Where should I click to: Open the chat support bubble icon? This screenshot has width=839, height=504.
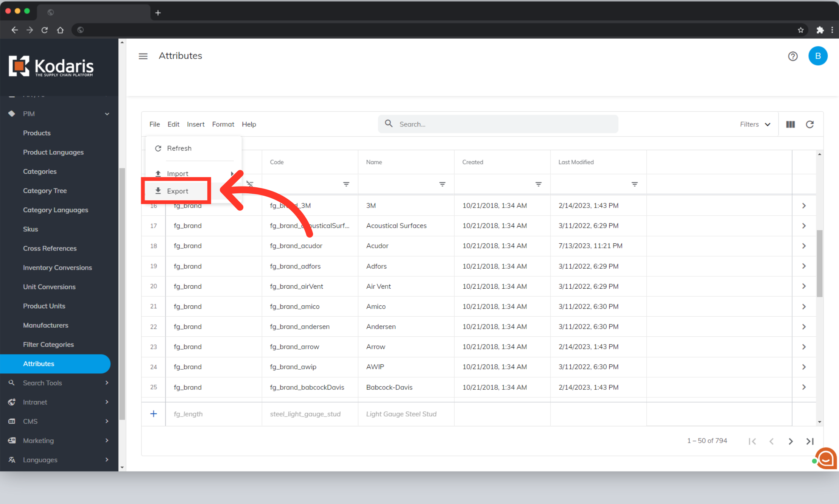coord(825,459)
